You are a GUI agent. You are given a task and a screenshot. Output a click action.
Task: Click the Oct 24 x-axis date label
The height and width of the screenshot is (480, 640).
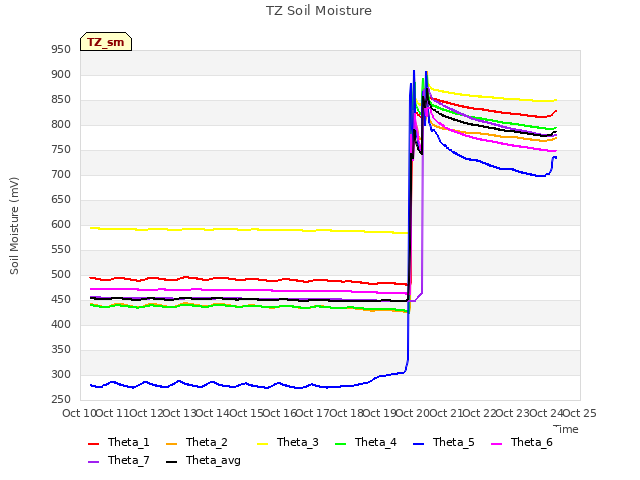click(546, 413)
